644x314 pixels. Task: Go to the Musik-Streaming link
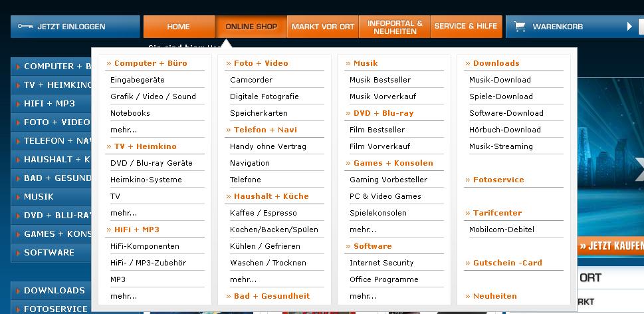tap(501, 146)
